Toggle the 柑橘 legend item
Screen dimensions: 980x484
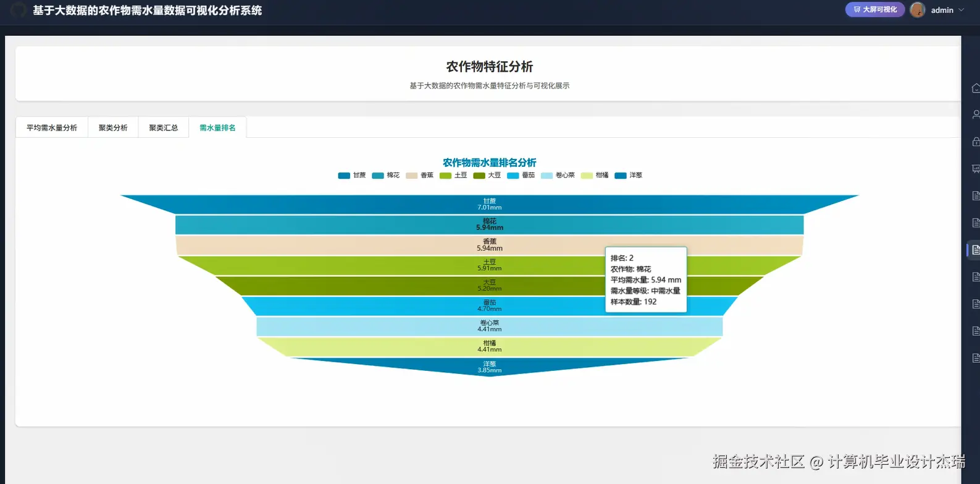coord(595,176)
